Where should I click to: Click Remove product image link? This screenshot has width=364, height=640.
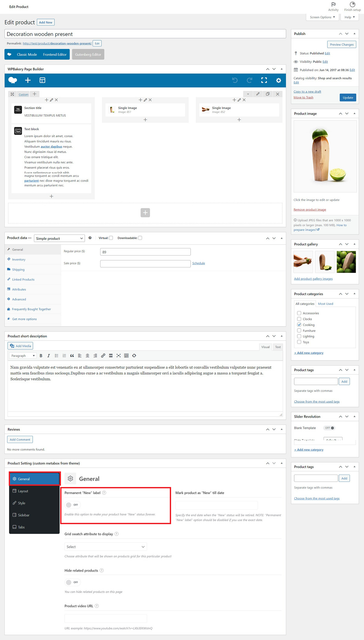coord(310,210)
